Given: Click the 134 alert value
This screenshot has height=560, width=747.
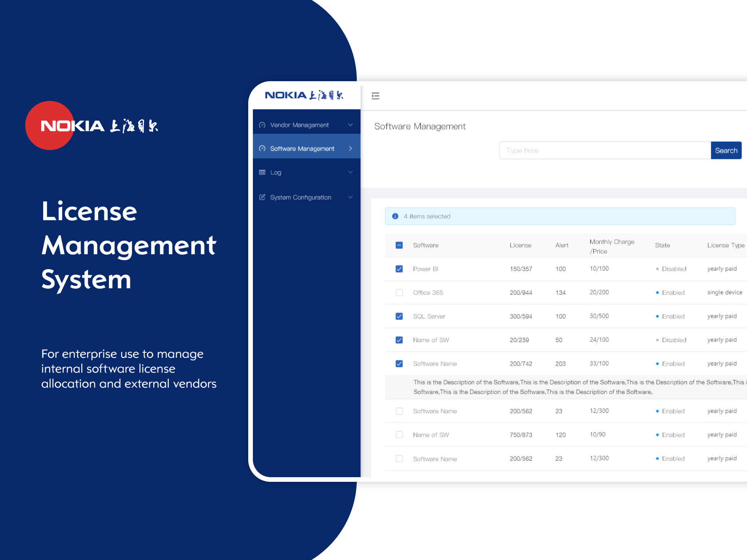Looking at the screenshot, I should [x=561, y=292].
